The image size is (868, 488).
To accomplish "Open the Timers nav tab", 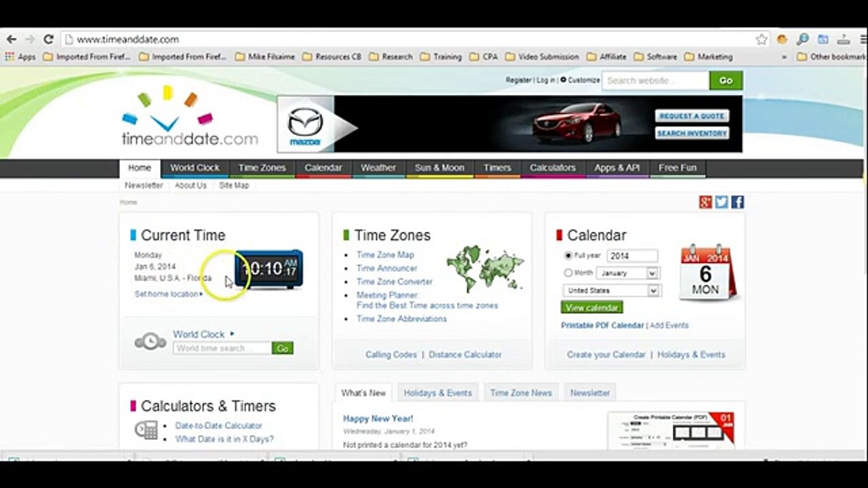I will 497,168.
